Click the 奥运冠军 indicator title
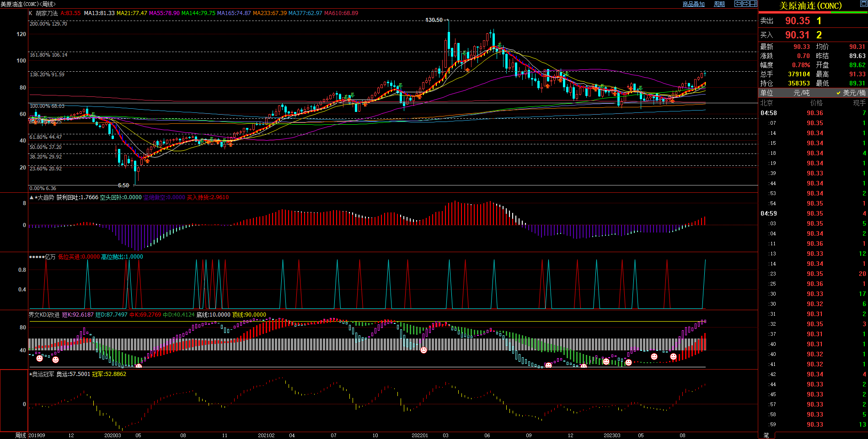This screenshot has width=868, height=439. pos(44,374)
